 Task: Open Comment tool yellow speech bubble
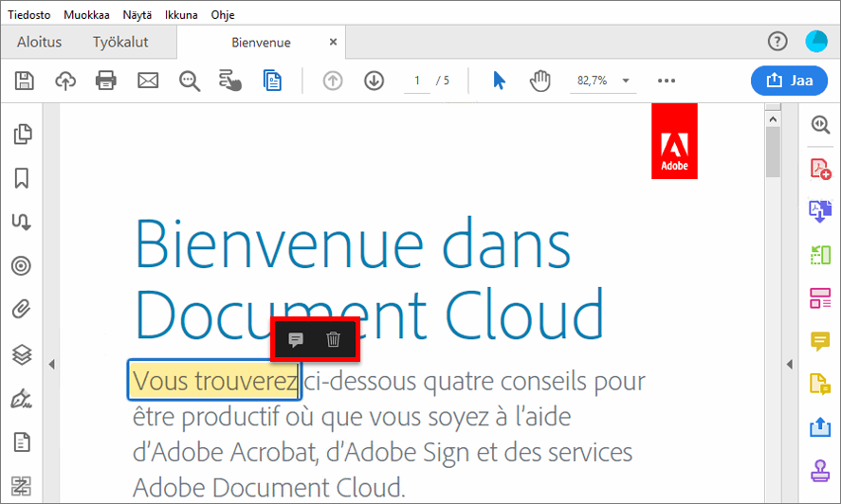coord(820,342)
